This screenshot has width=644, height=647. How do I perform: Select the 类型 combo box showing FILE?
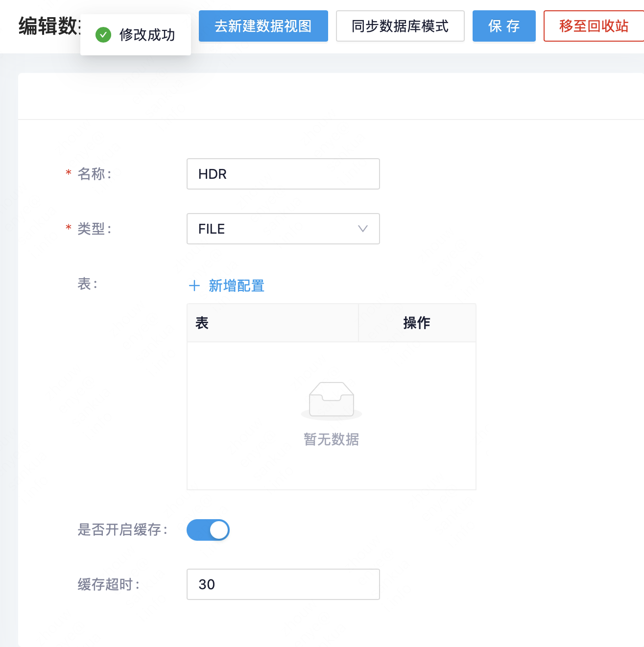tap(283, 229)
